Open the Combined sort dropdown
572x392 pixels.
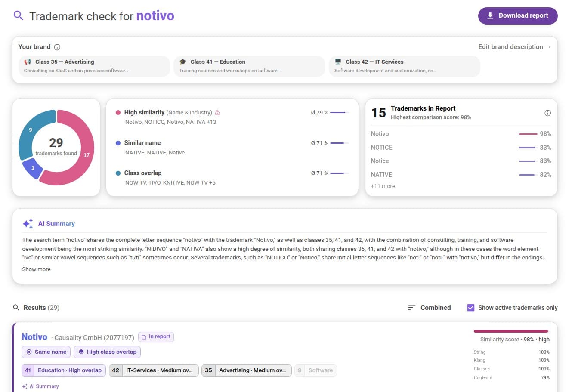(x=429, y=308)
